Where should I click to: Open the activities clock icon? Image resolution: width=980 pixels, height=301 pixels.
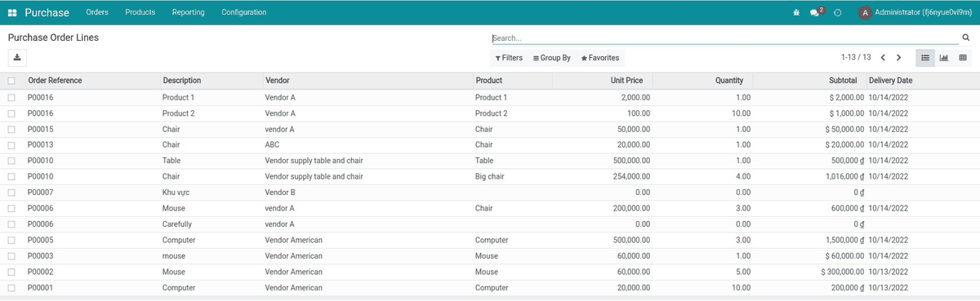point(838,13)
